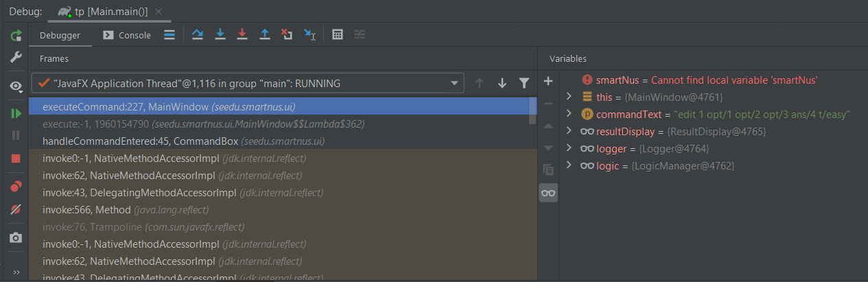Select the smartNus error watch row
The width and height of the screenshot is (868, 282).
click(x=714, y=80)
